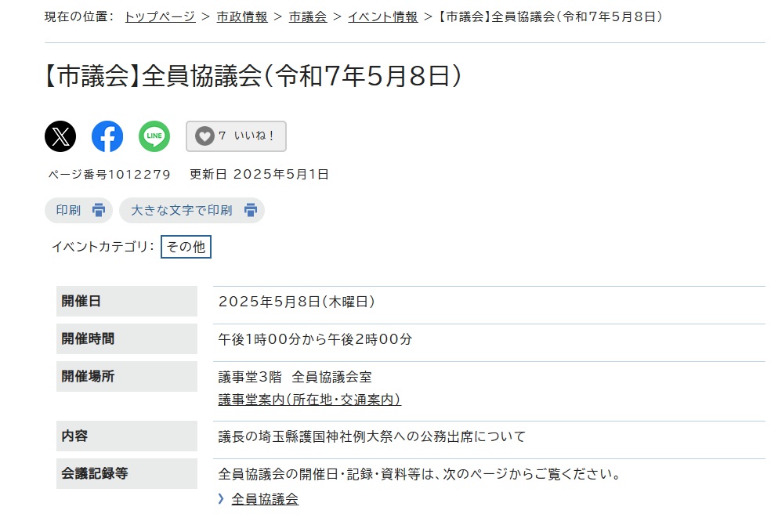This screenshot has height=532, width=778.
Task: Click 開催時間 row header
Action: pyautogui.click(x=126, y=339)
